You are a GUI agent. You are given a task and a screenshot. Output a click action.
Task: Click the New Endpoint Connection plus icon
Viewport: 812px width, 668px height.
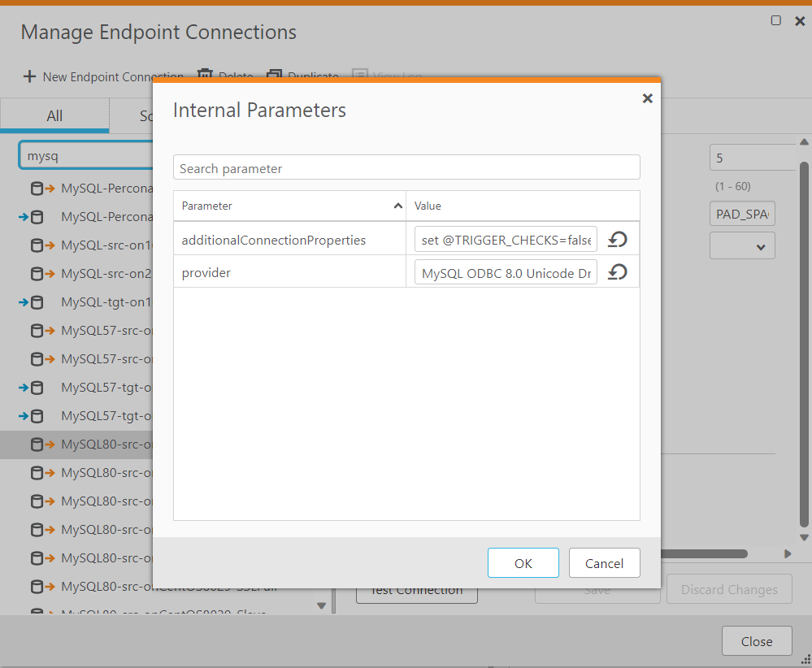pos(29,76)
